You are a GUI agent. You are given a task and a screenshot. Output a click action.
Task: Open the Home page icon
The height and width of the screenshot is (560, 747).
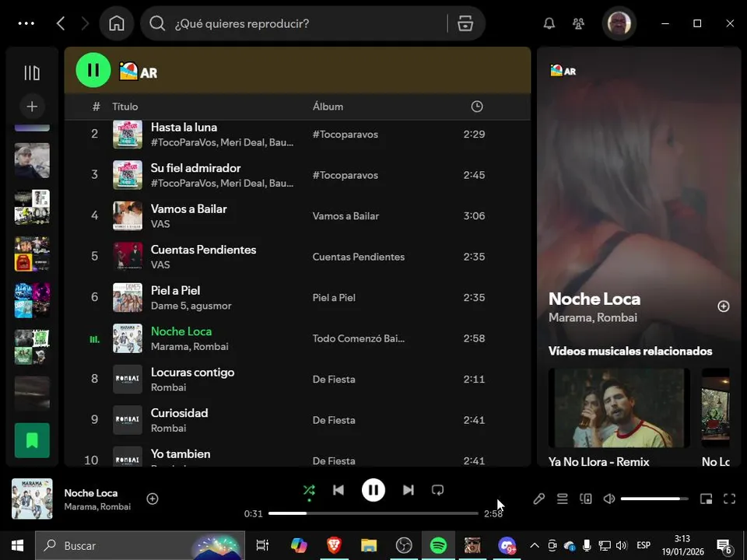pyautogui.click(x=117, y=23)
